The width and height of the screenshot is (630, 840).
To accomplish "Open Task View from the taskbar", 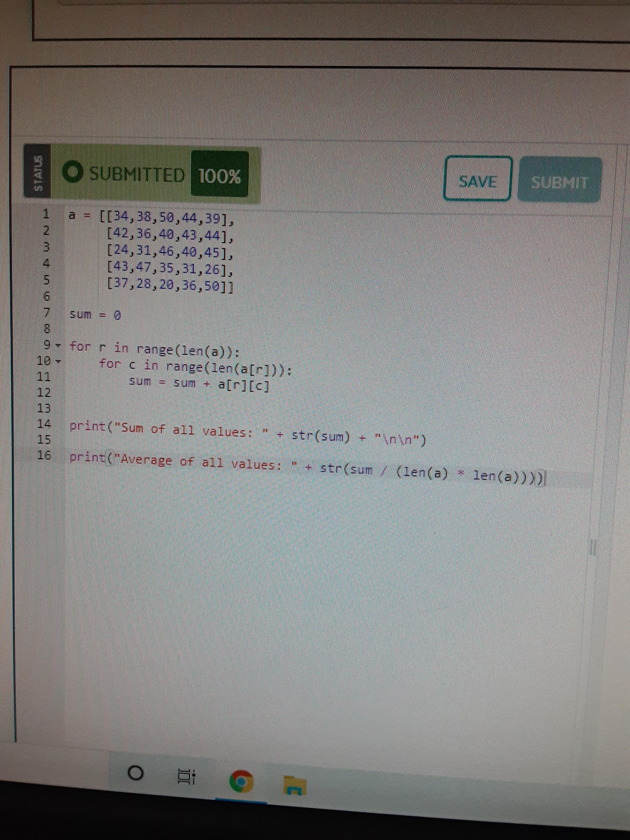I will 187,777.
